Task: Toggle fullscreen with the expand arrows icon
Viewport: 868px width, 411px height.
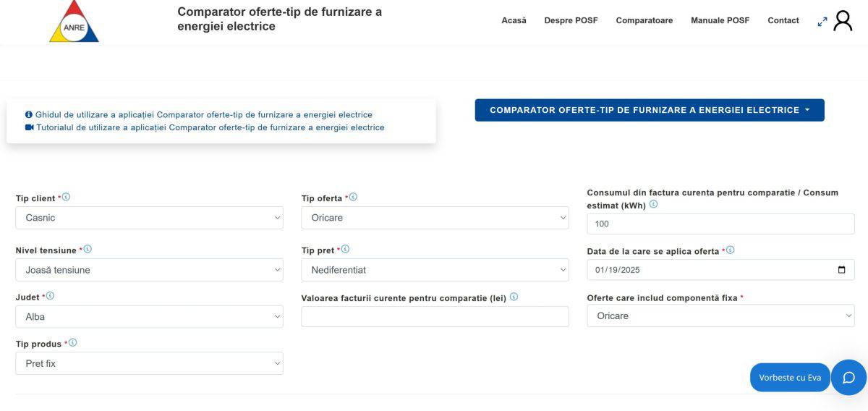Action: point(822,22)
